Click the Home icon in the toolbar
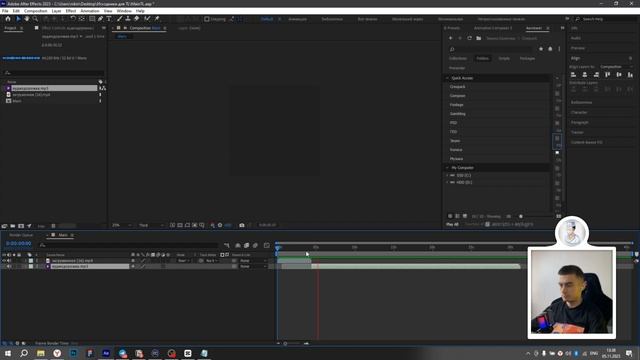Screen dimensions: 640x360 [8, 19]
